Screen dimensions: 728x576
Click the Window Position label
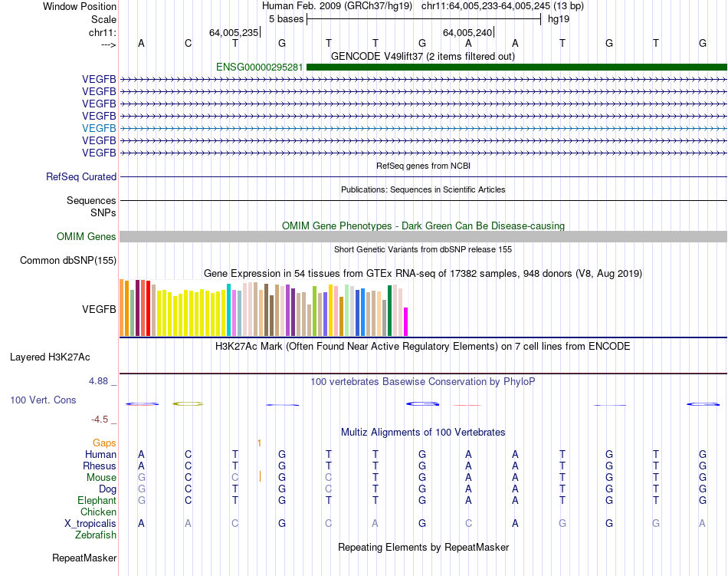pos(80,6)
